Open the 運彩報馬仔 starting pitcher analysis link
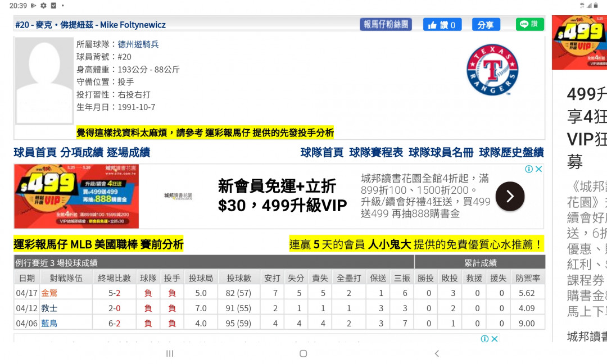 coord(205,133)
